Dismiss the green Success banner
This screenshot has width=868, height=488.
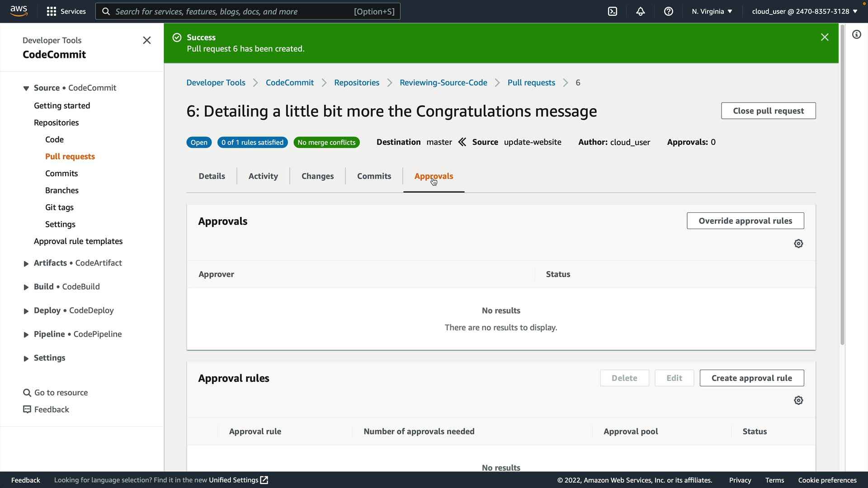(x=825, y=38)
